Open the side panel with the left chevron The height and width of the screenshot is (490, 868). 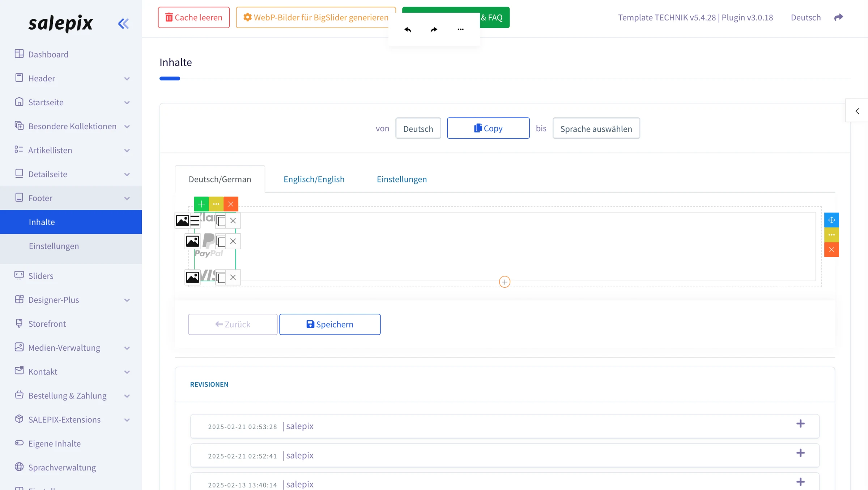(x=857, y=111)
